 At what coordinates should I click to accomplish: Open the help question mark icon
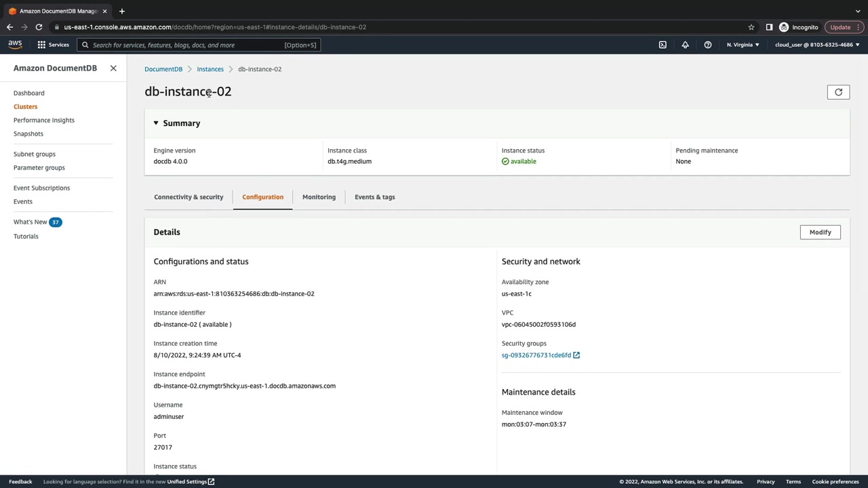click(707, 45)
